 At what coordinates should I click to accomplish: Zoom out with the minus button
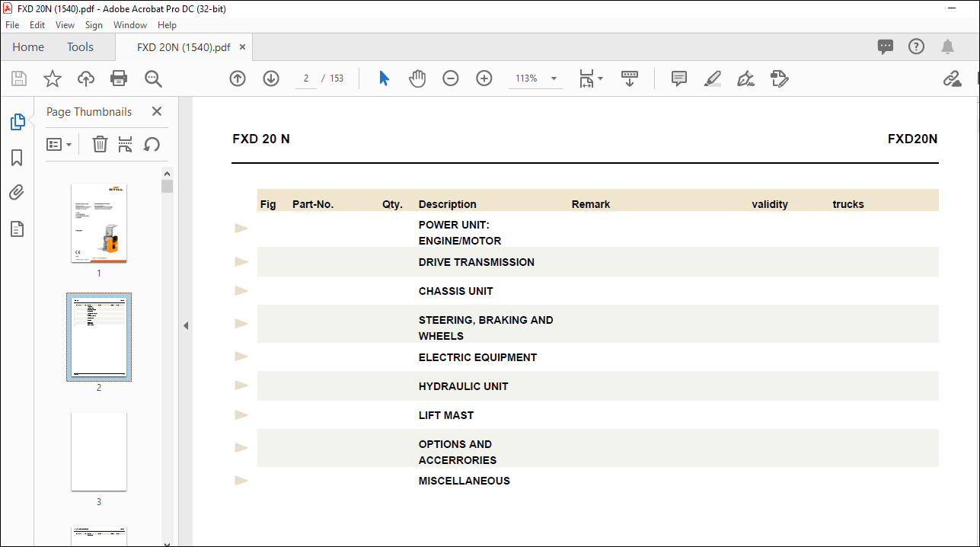coord(451,78)
